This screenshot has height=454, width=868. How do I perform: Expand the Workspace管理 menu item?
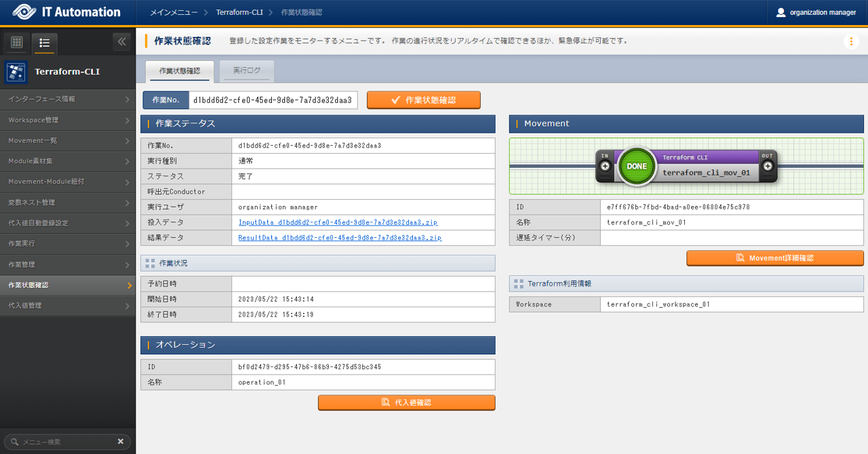coord(68,120)
